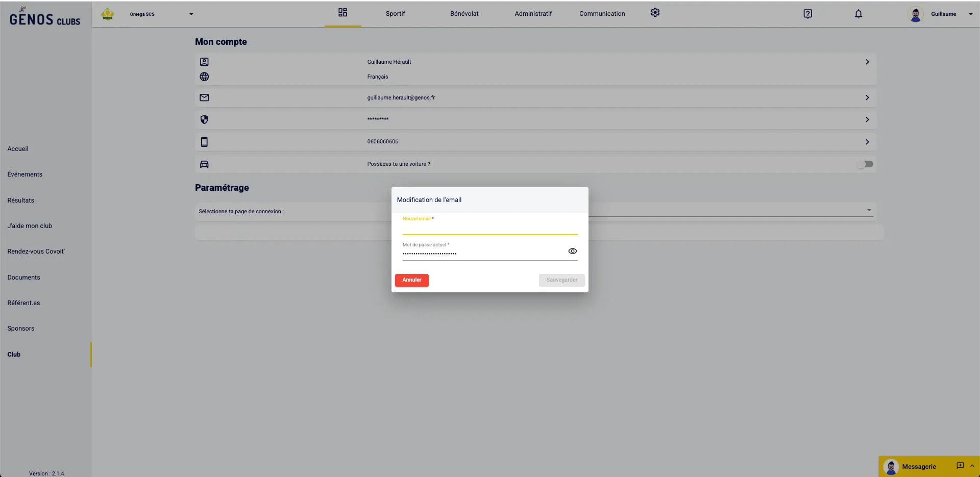Switch to the Sportif tab
The width and height of the screenshot is (980, 477).
tap(395, 14)
